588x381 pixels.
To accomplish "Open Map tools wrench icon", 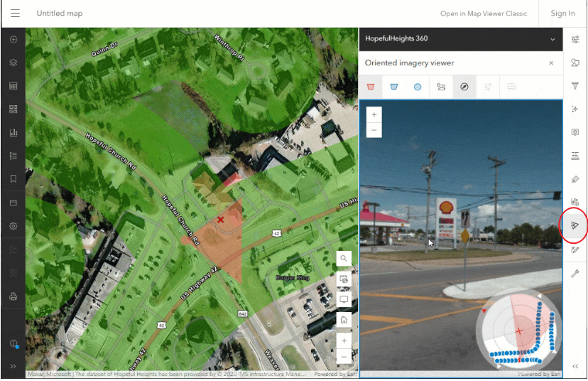I will [x=575, y=273].
